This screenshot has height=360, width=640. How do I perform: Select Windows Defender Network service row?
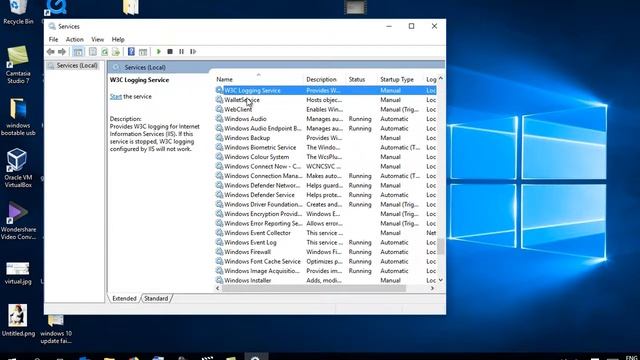[326, 186]
